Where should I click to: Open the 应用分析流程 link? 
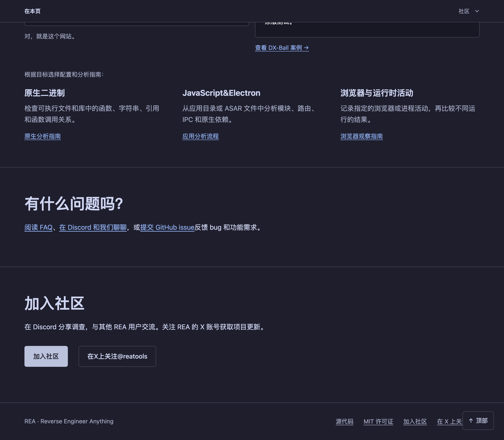tap(200, 136)
